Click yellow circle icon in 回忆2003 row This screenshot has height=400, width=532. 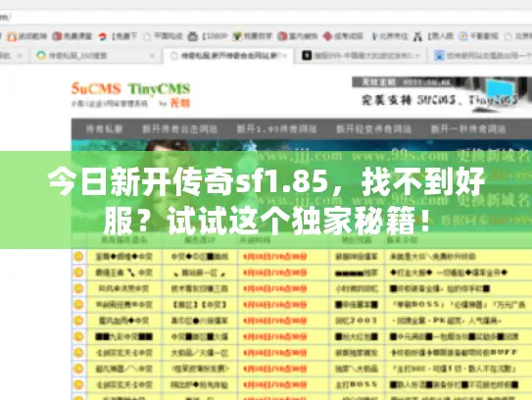(78, 321)
